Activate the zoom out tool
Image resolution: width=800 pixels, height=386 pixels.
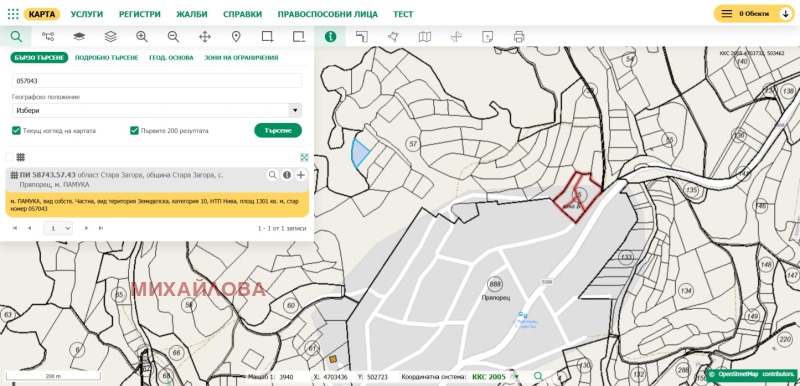click(173, 37)
